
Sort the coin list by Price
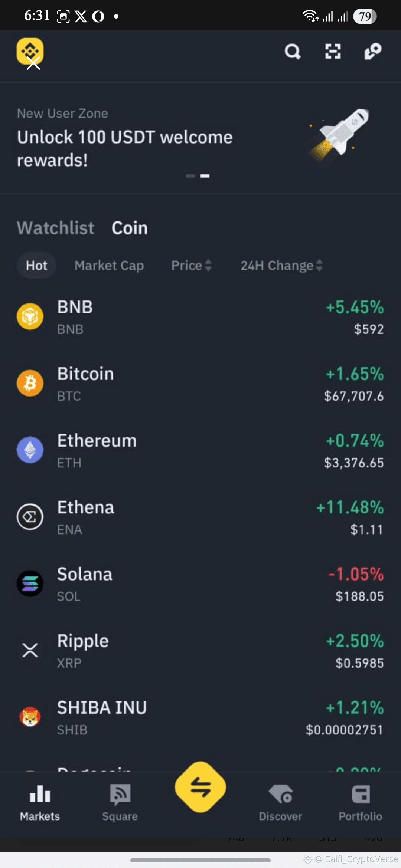[191, 266]
